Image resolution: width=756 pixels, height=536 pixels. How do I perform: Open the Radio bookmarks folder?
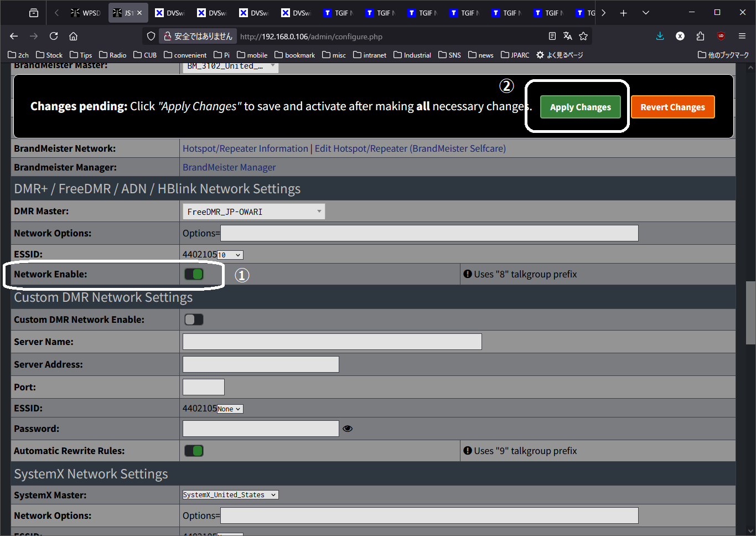[112, 55]
